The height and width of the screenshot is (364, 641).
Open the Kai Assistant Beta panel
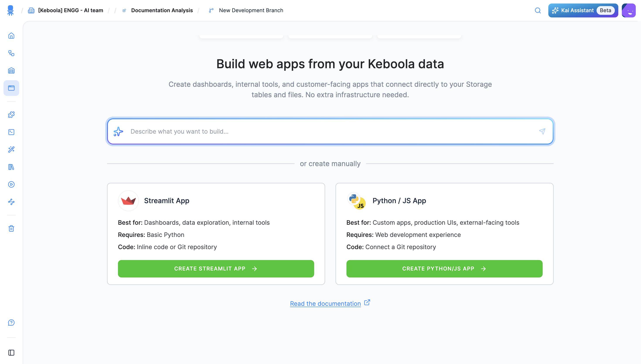point(583,10)
